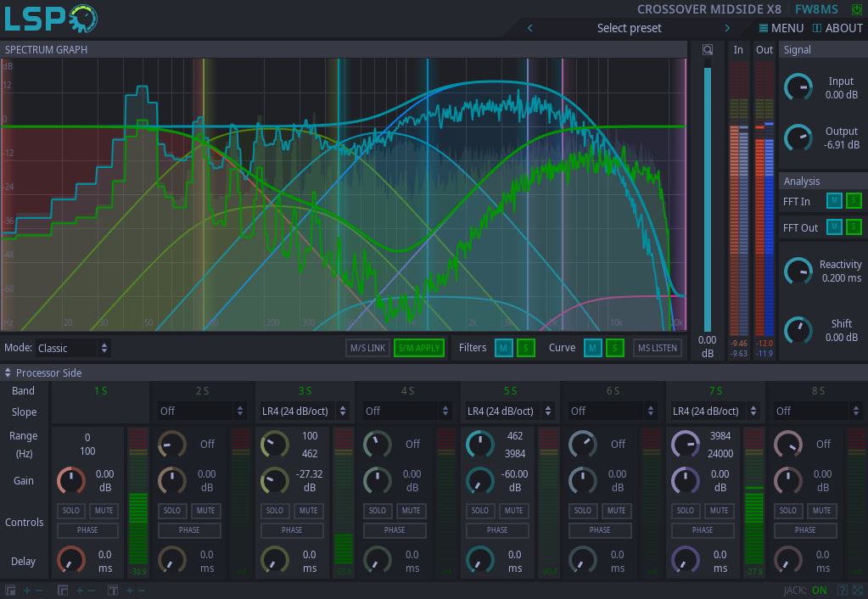Mute band 7 S
The height and width of the screenshot is (599, 868).
point(719,511)
